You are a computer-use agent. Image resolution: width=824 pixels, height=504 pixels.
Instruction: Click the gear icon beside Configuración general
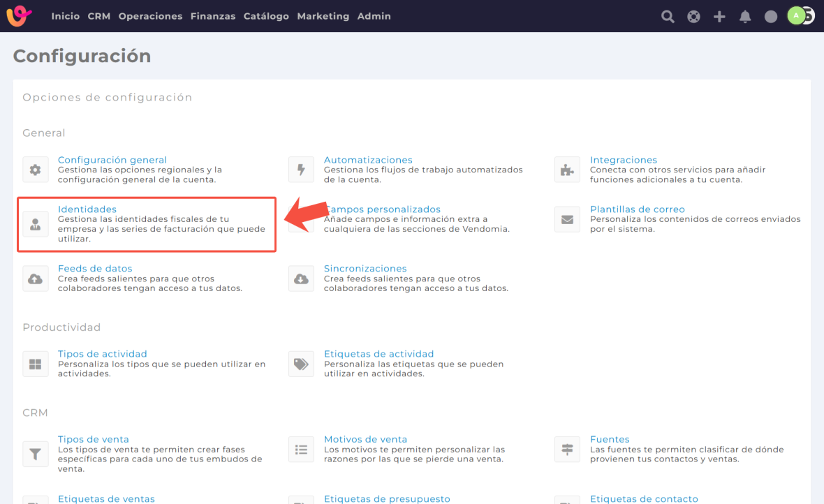36,170
